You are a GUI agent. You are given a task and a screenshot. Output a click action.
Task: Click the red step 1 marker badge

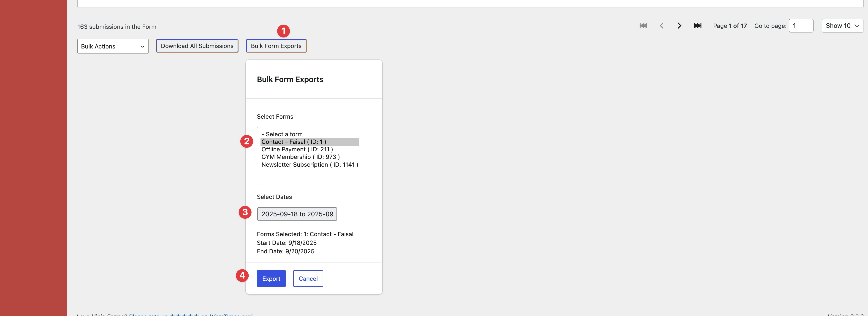coord(283,31)
